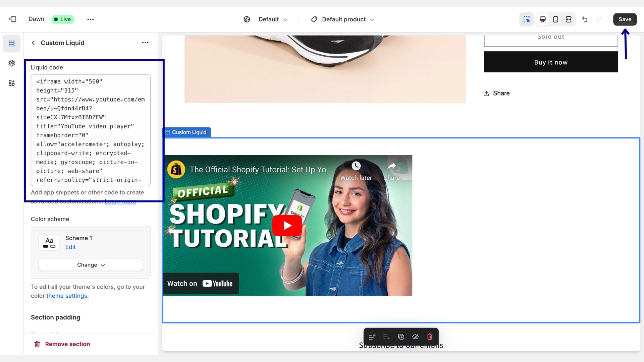The width and height of the screenshot is (644, 362).
Task: Click the Share arrow on video
Action: tap(392, 166)
